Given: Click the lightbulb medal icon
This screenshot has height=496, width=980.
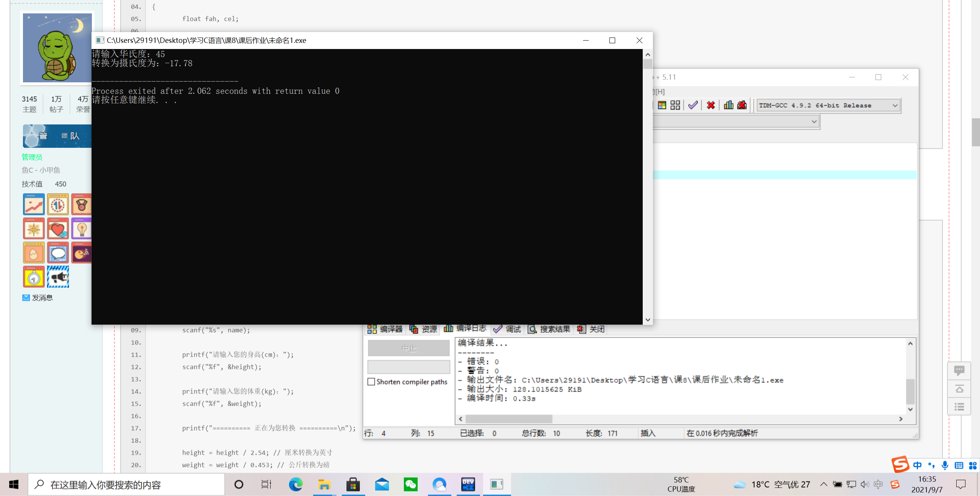Looking at the screenshot, I should pyautogui.click(x=81, y=229).
